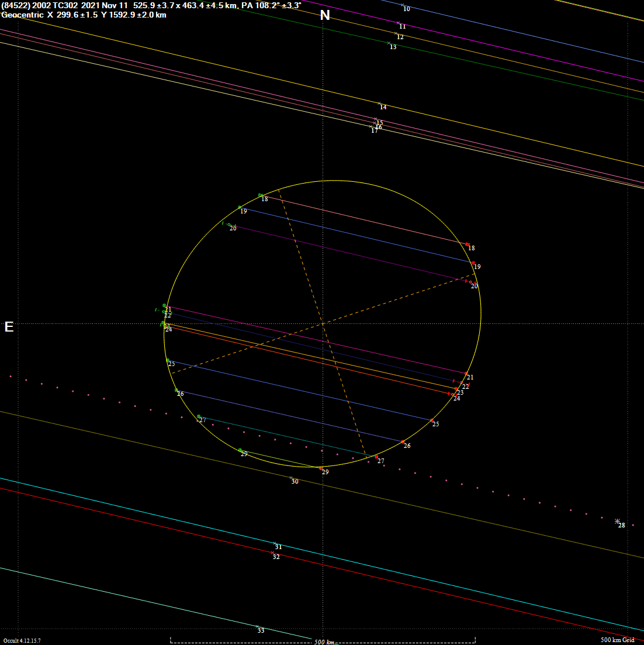Click chord label 33
Image resolution: width=644 pixels, height=645 pixels.
click(x=261, y=630)
